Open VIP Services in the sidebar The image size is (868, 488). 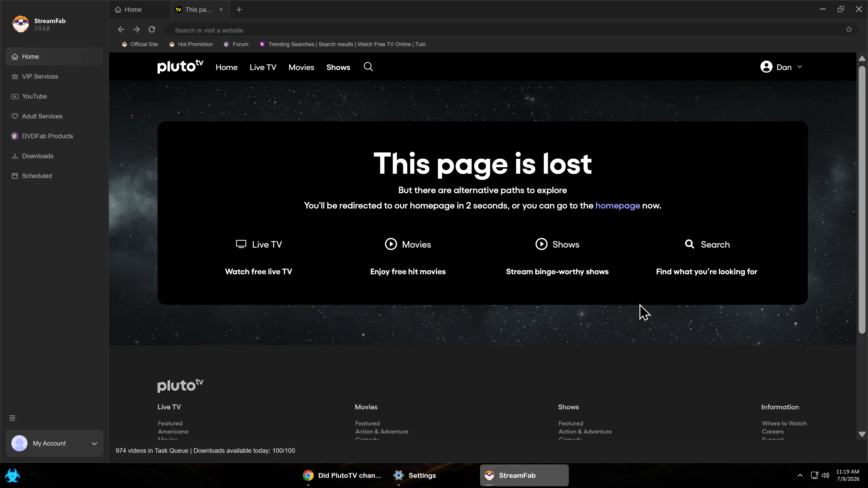coord(54,76)
